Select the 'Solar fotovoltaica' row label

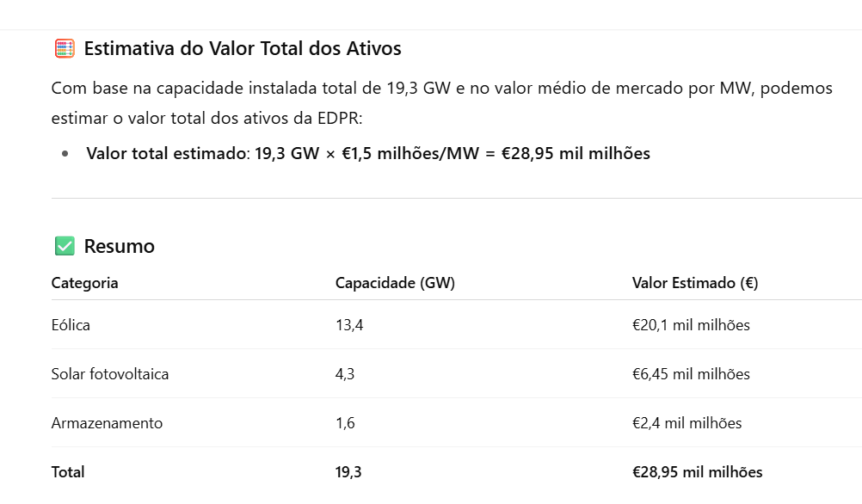(x=110, y=374)
